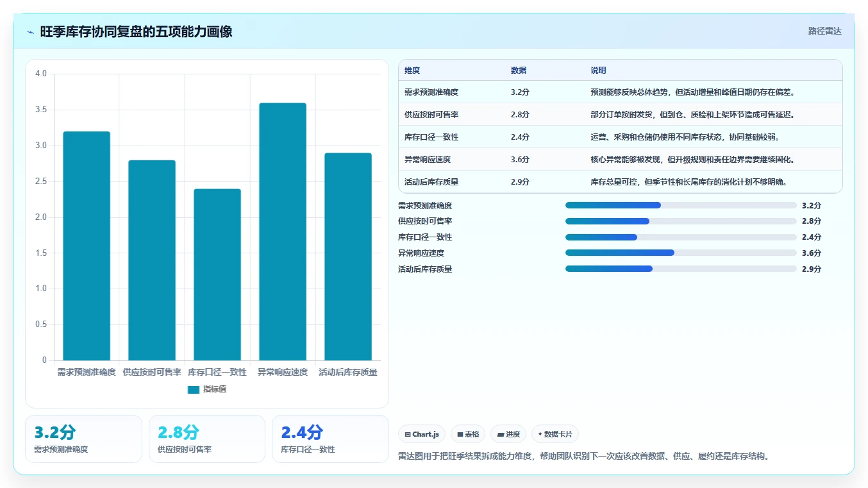
Task: Open the 2.8分 供应按时可售率 data card
Action: click(206, 439)
